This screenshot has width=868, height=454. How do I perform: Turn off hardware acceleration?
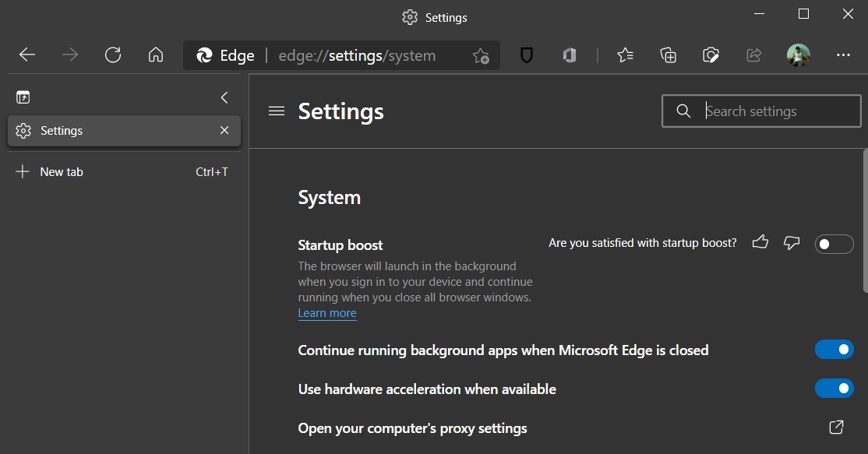pyautogui.click(x=834, y=388)
